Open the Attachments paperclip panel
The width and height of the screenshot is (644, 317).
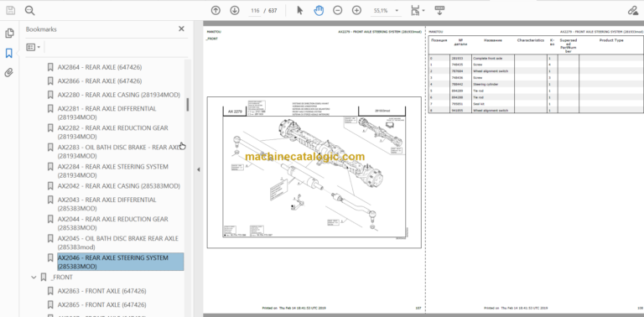click(x=9, y=73)
